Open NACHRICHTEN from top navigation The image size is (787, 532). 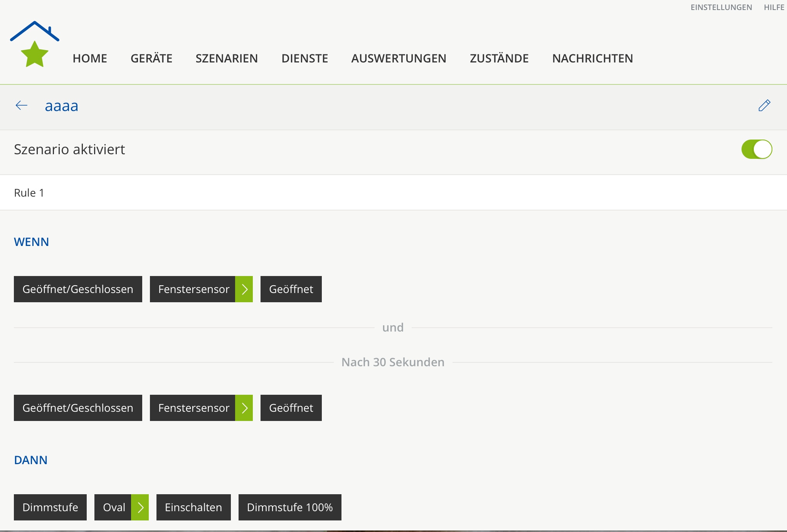[x=592, y=59]
